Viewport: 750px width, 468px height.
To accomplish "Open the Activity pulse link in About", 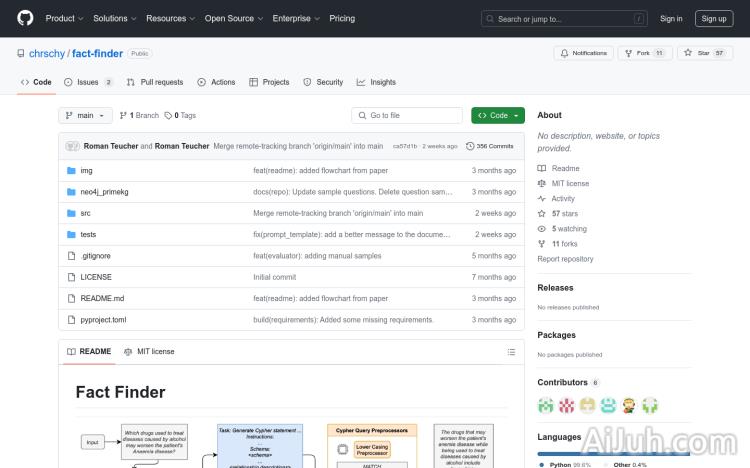I will 563,198.
